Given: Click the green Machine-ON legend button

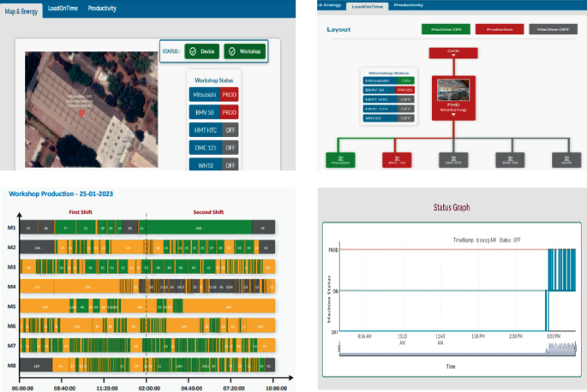Looking at the screenshot, I should coord(446,29).
